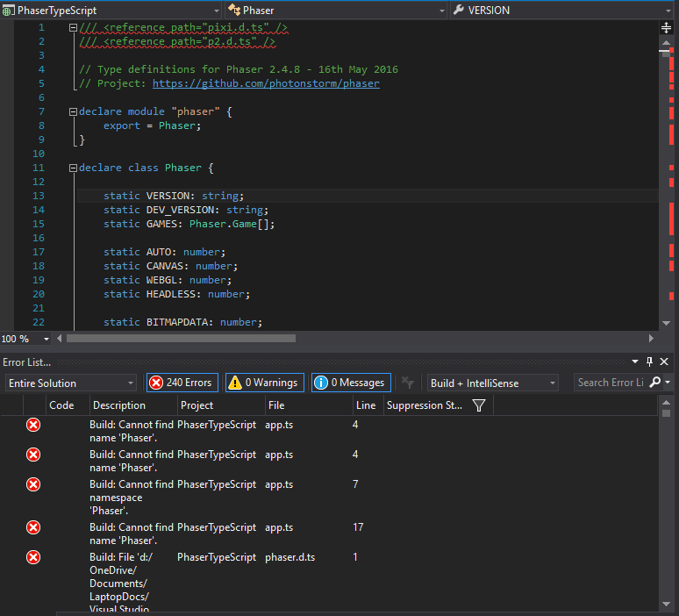Click the Search Error List field
Image resolution: width=679 pixels, height=616 pixels.
click(611, 383)
